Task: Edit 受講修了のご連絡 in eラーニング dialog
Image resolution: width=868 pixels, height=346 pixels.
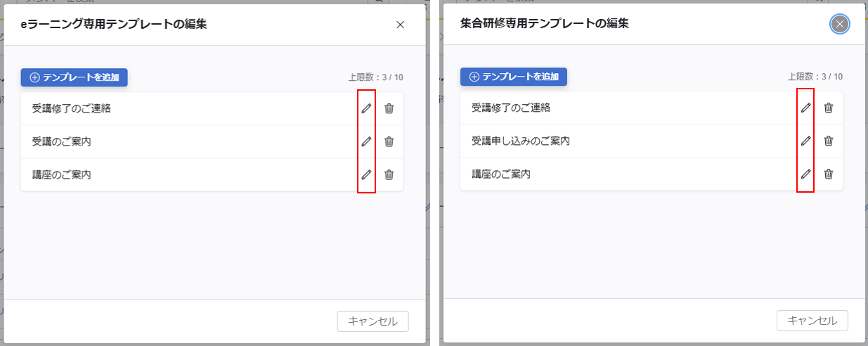Action: tap(366, 108)
